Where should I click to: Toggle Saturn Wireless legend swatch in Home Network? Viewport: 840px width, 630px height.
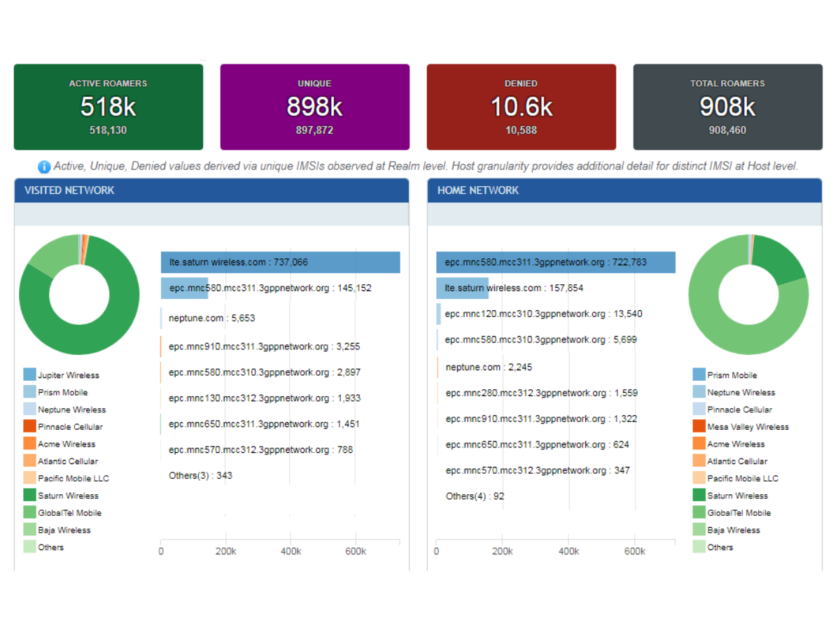[699, 496]
